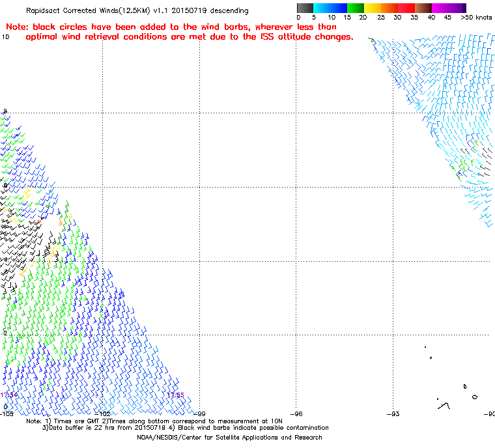This screenshot has height=448, width=495.
Task: Click the green 15-20 knots legend color
Action: click(356, 8)
